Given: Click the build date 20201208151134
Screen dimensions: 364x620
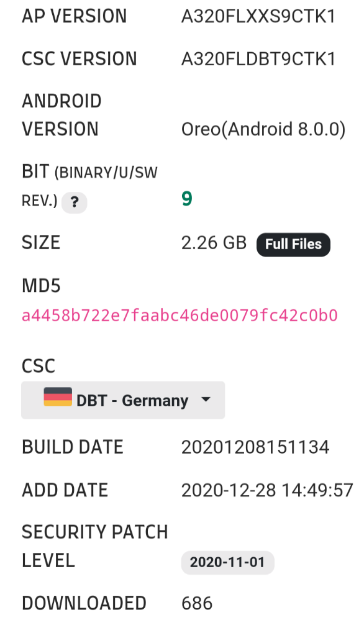Looking at the screenshot, I should [255, 447].
